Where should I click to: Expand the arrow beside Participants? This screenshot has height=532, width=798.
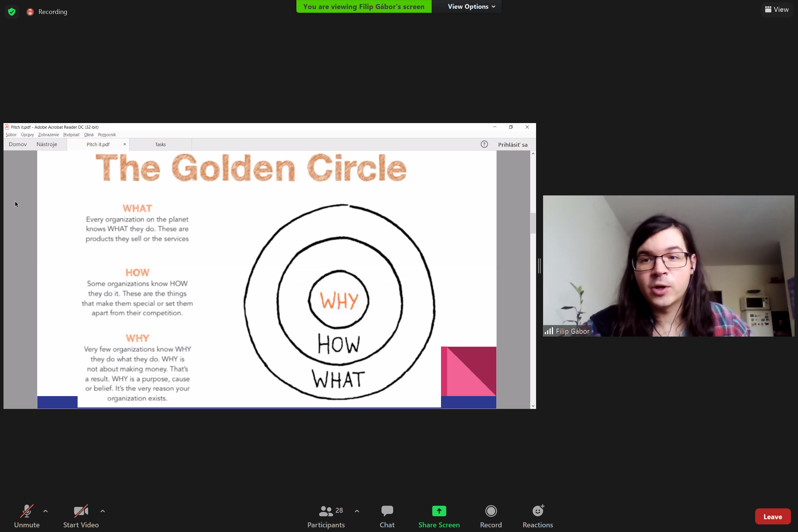[x=357, y=511]
